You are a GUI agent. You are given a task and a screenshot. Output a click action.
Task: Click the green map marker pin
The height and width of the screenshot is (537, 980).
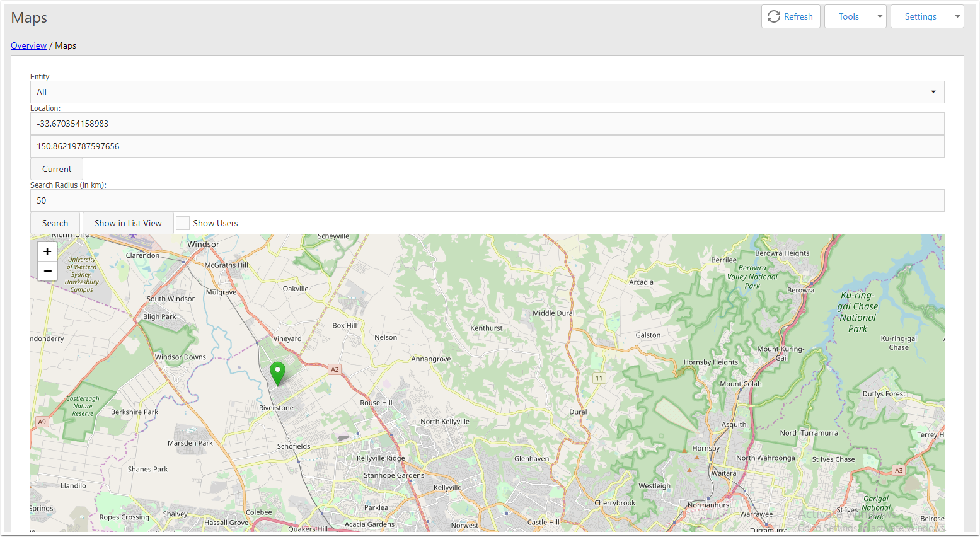point(277,374)
